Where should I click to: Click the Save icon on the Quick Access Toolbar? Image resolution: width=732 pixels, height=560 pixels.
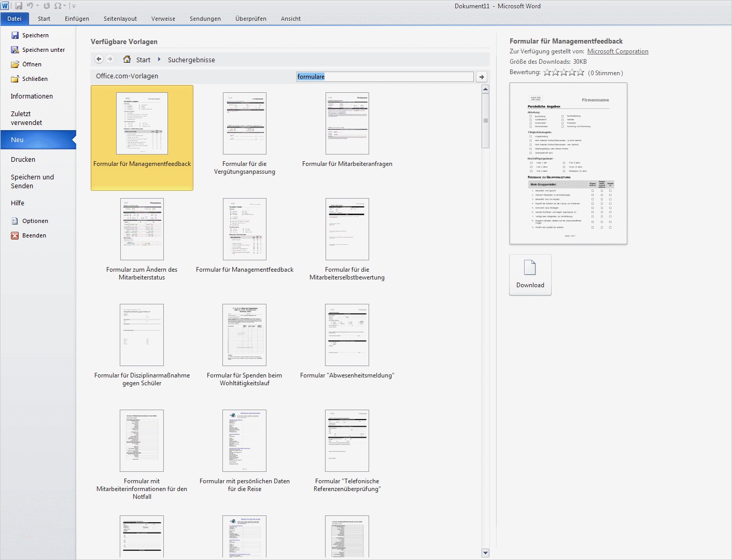pos(19,6)
